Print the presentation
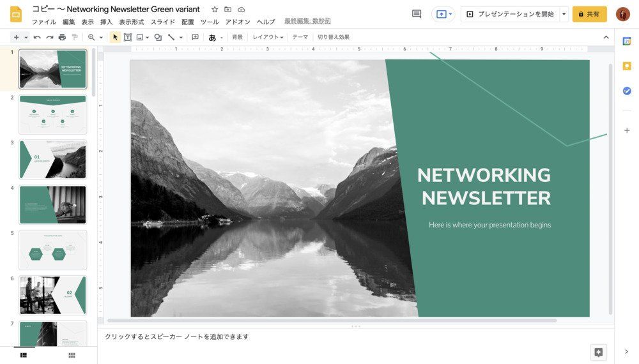This screenshot has height=364, width=639. [x=62, y=37]
